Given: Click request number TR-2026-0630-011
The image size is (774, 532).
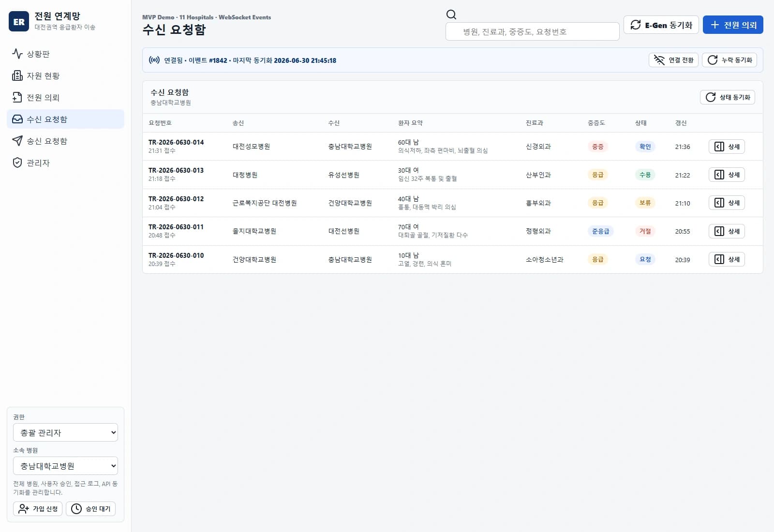Looking at the screenshot, I should click(x=176, y=227).
